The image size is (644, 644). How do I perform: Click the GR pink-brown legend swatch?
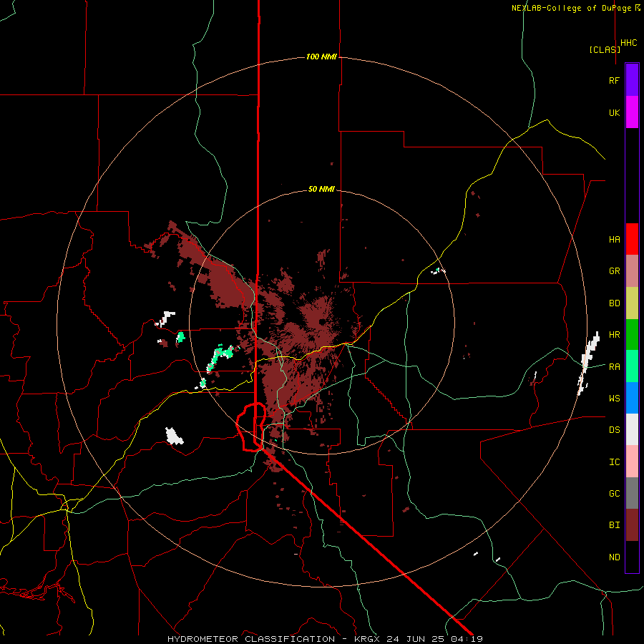(632, 271)
